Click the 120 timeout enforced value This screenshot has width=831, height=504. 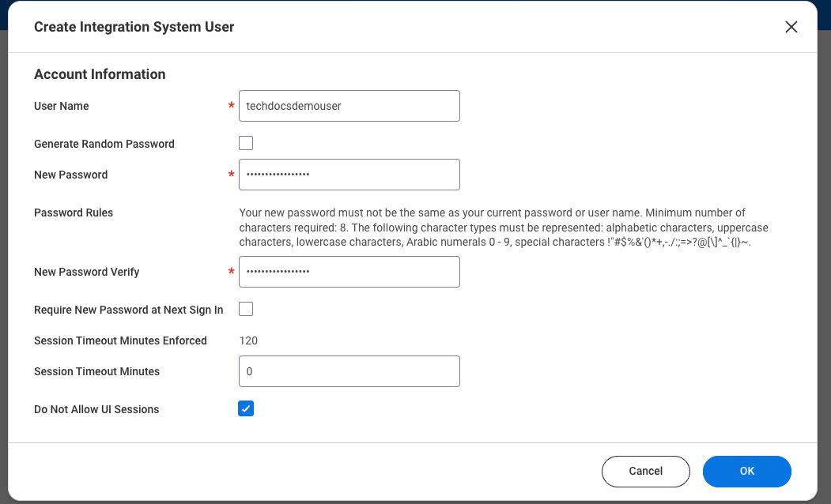(250, 340)
